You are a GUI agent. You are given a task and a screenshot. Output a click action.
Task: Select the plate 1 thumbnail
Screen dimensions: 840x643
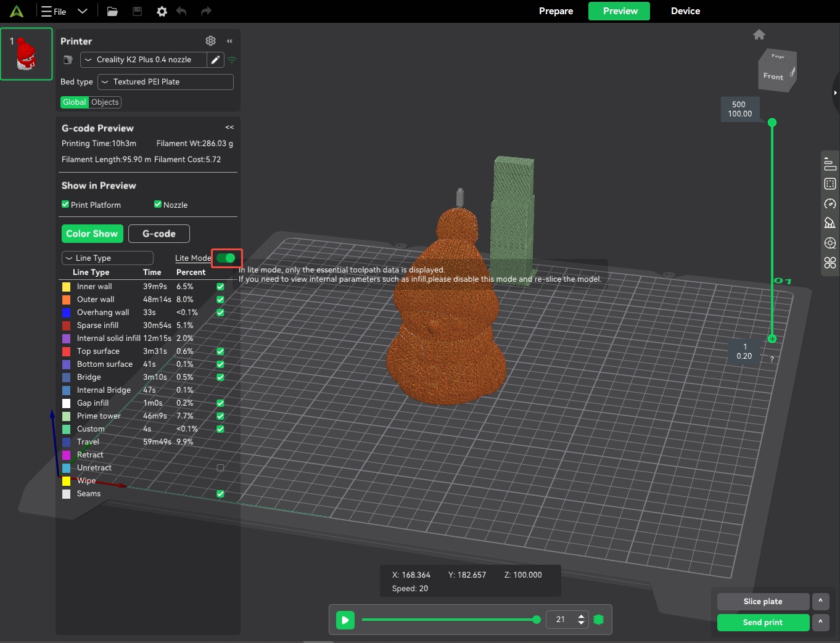26,54
